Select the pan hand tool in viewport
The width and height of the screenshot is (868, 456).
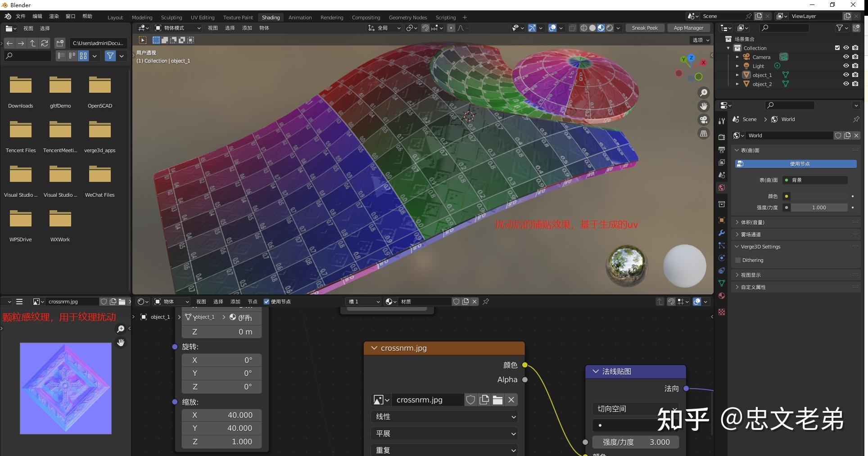click(703, 106)
